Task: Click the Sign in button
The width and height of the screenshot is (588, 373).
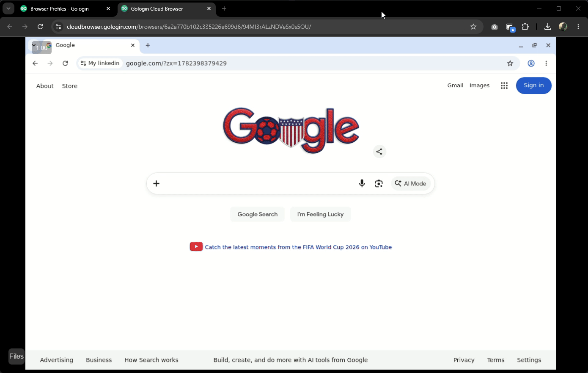Action: coord(533,86)
